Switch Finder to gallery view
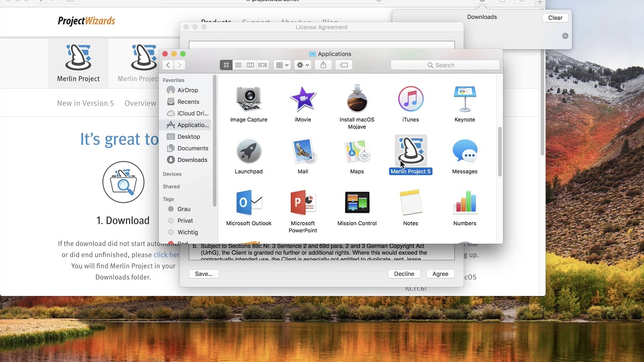This screenshot has height=362, width=644. pyautogui.click(x=263, y=65)
